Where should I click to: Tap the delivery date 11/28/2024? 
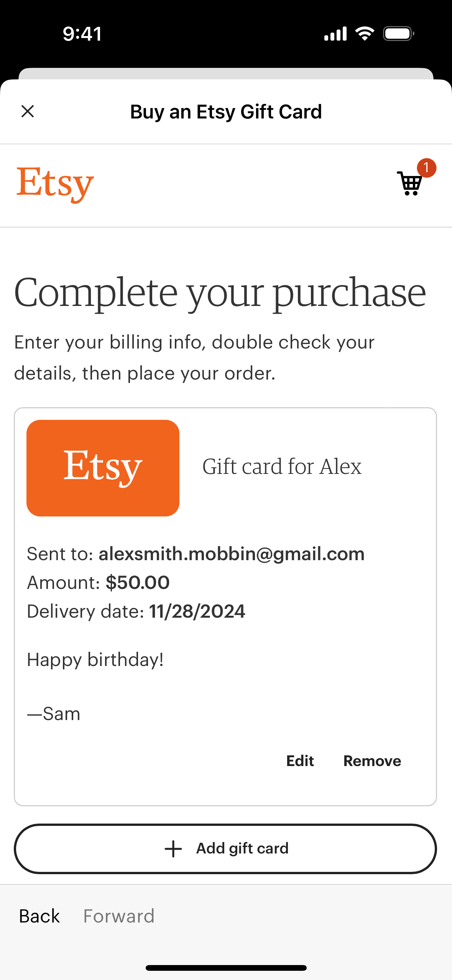(197, 611)
